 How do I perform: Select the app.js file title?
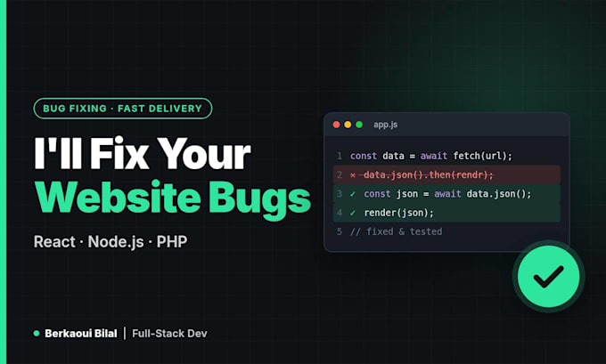385,125
